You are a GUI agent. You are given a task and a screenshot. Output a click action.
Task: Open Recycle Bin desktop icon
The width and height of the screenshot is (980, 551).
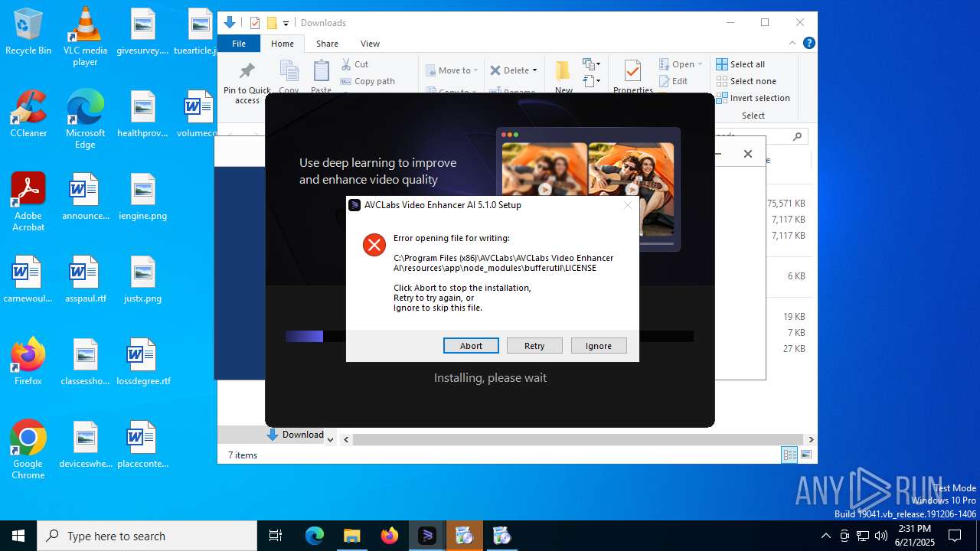(28, 32)
